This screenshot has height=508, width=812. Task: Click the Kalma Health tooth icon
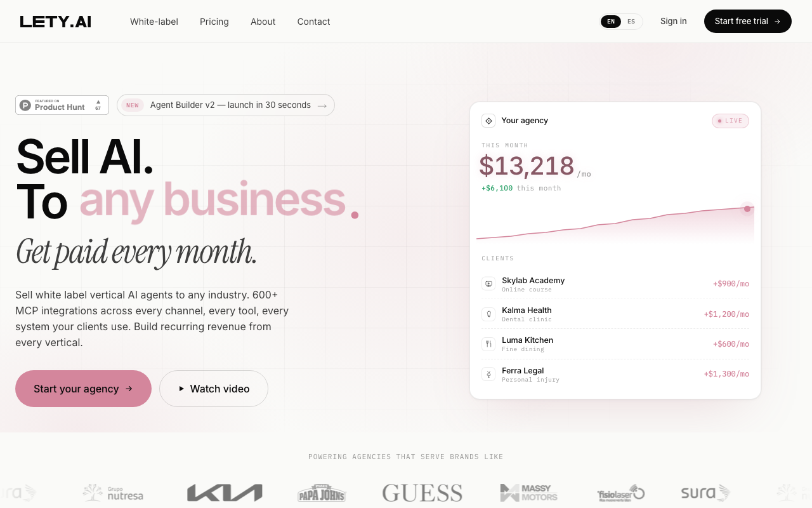[x=488, y=314]
